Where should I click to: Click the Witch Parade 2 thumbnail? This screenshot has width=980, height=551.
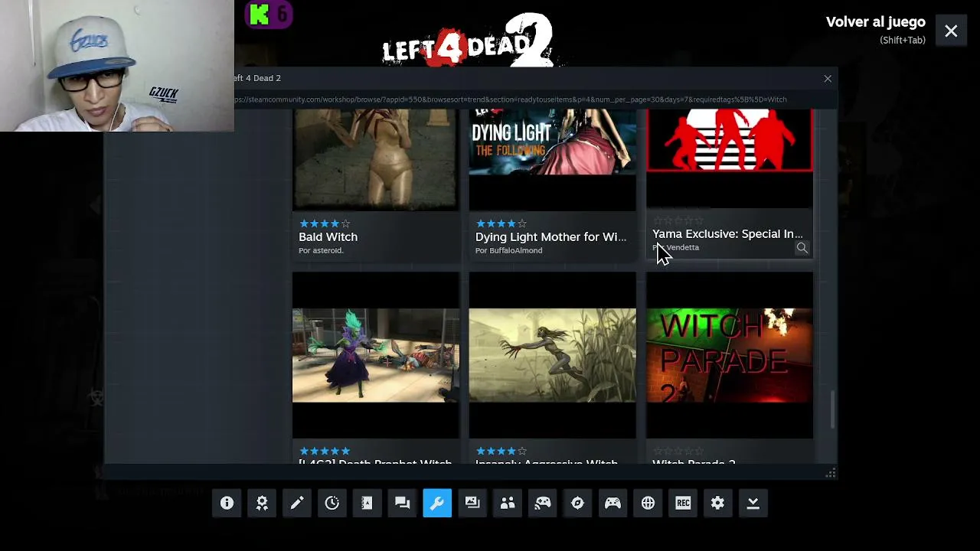[729, 355]
